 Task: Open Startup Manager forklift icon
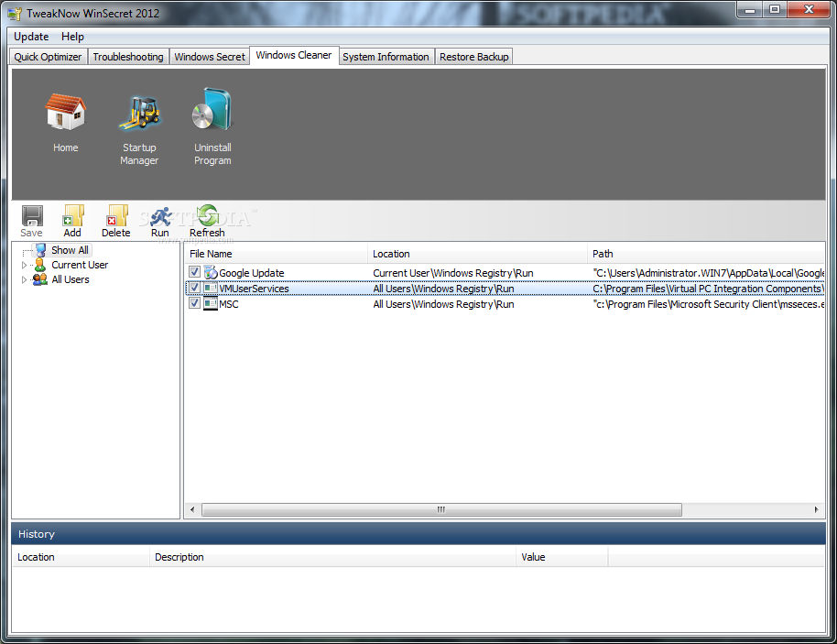[x=139, y=112]
